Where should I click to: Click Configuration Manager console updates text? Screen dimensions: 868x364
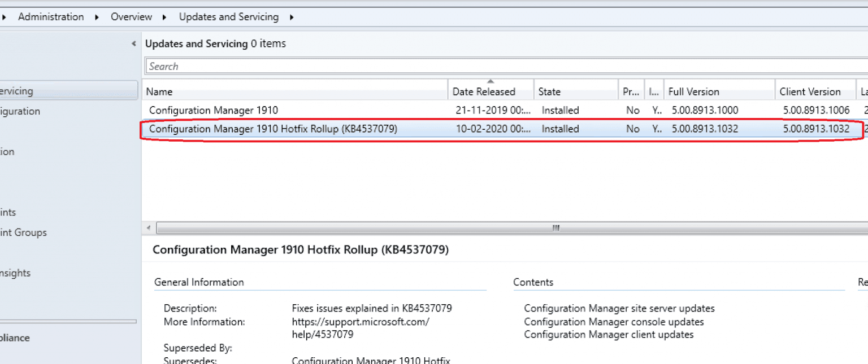pyautogui.click(x=614, y=322)
